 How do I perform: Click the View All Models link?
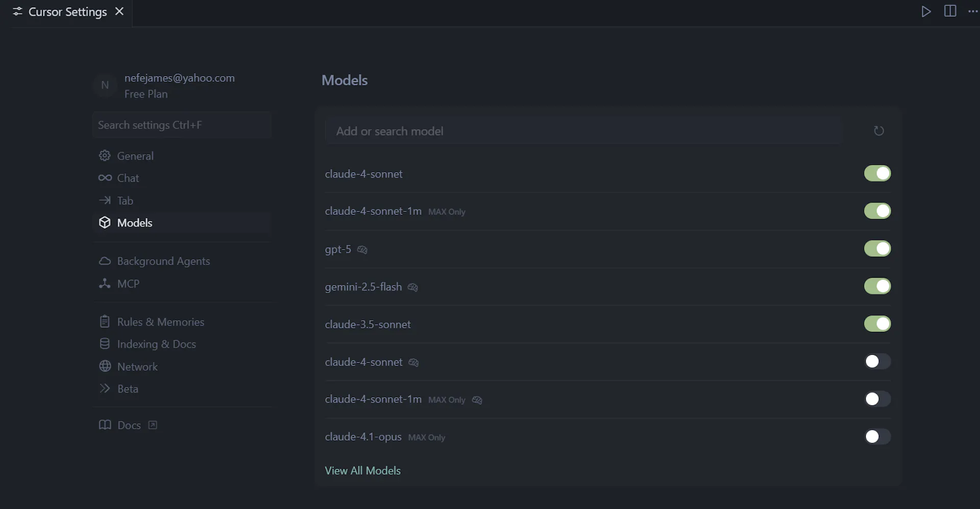(362, 470)
